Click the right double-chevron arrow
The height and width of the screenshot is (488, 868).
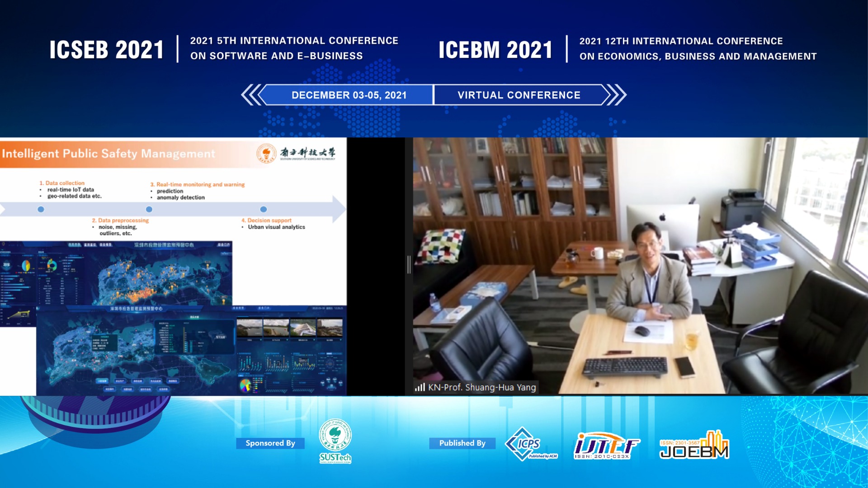click(616, 95)
